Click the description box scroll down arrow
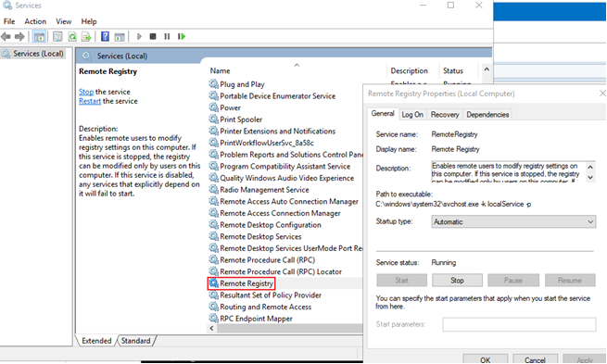Viewport: 607px width, 364px height. point(590,178)
